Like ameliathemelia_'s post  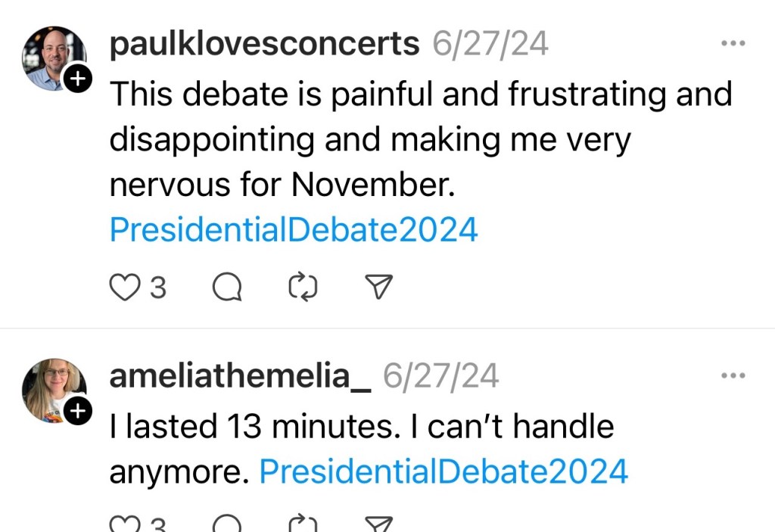123,524
